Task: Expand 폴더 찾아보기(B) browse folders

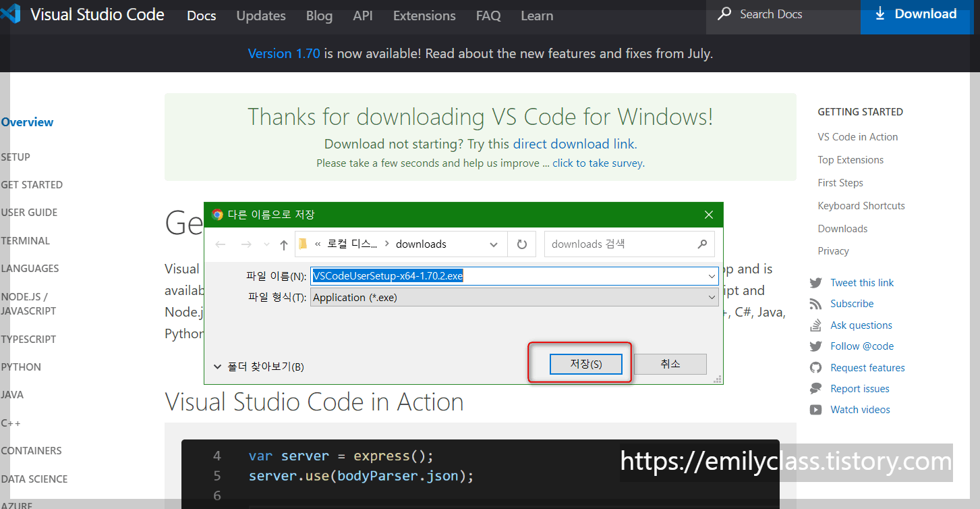Action: click(x=259, y=367)
